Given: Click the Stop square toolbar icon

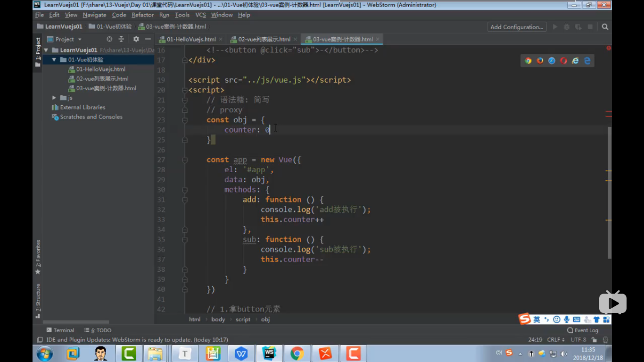Looking at the screenshot, I should [590, 27].
